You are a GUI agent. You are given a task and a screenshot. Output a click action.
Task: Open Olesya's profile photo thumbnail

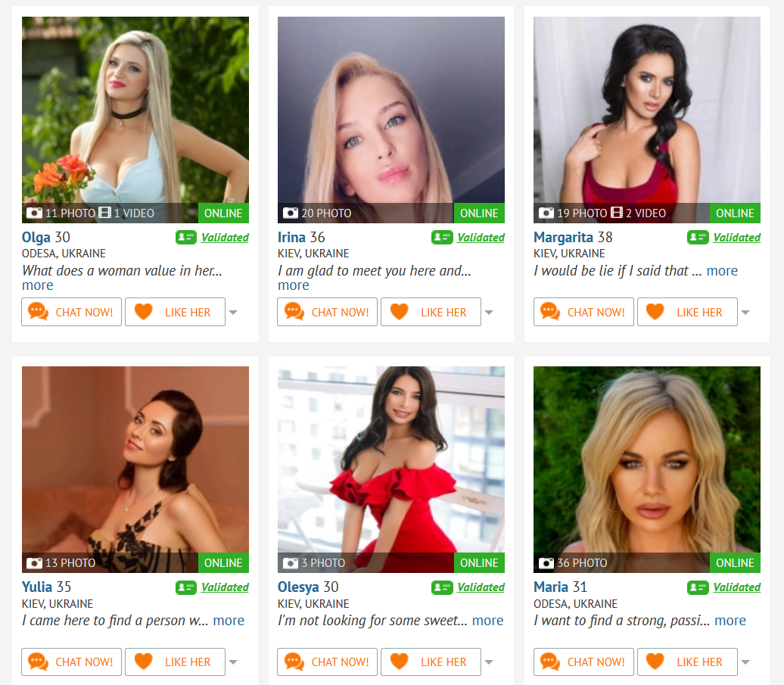391,469
